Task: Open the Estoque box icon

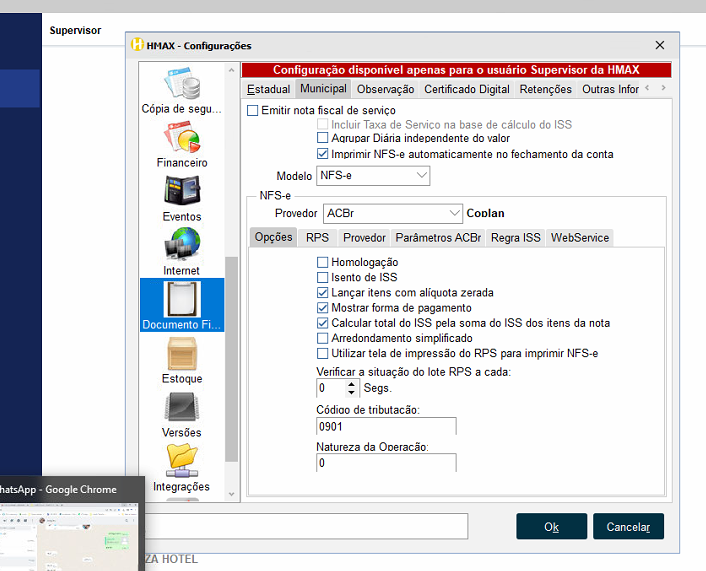Action: pyautogui.click(x=182, y=353)
